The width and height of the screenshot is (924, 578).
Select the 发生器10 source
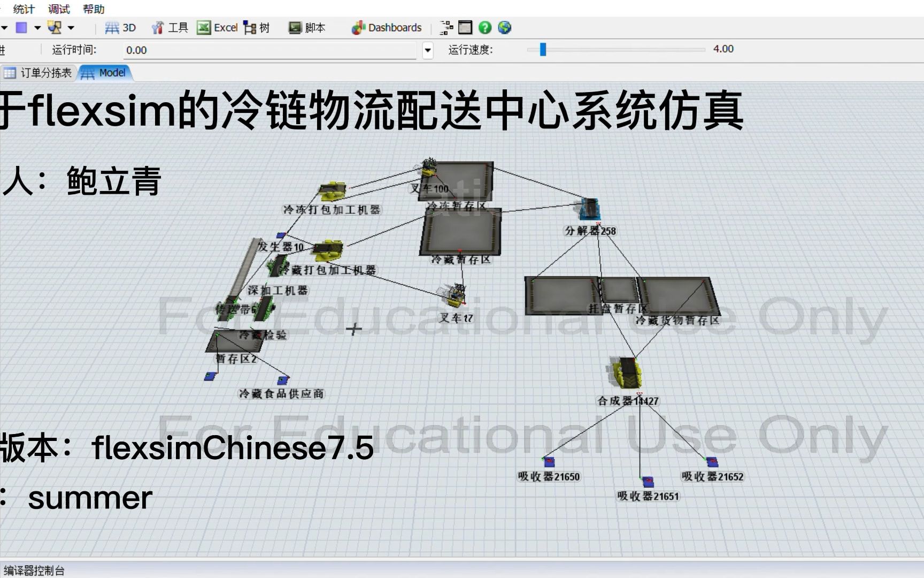[x=281, y=235]
